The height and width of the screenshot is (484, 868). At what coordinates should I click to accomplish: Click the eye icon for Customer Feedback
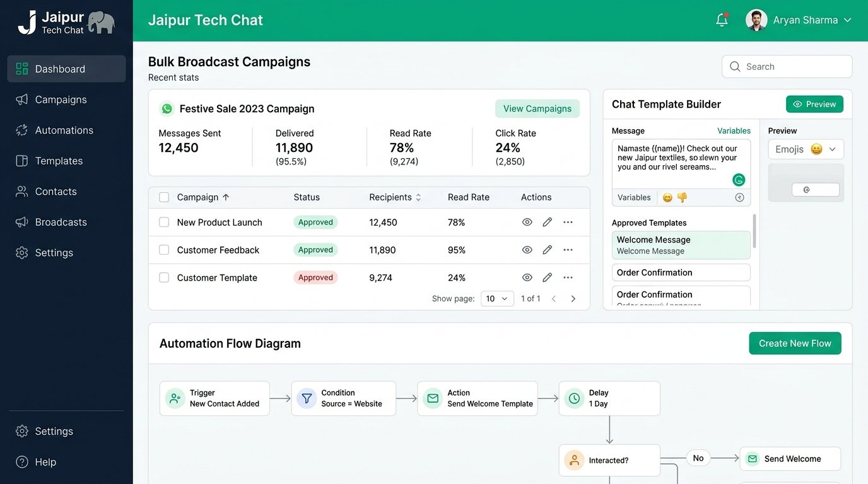tap(527, 250)
